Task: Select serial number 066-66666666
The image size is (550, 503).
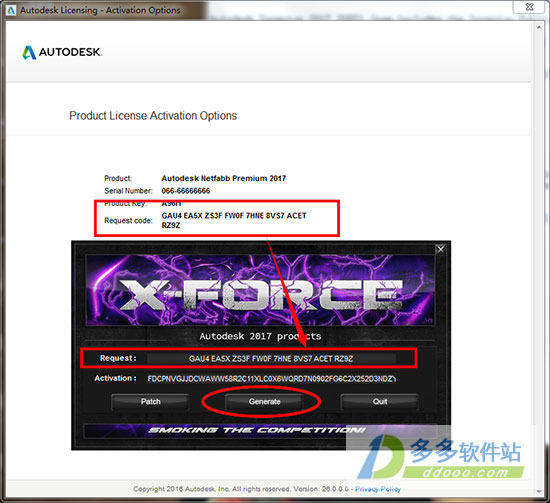Action: coord(186,191)
